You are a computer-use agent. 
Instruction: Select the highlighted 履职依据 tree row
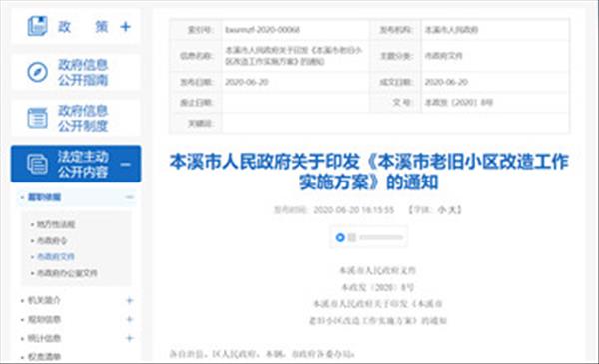click(x=76, y=197)
